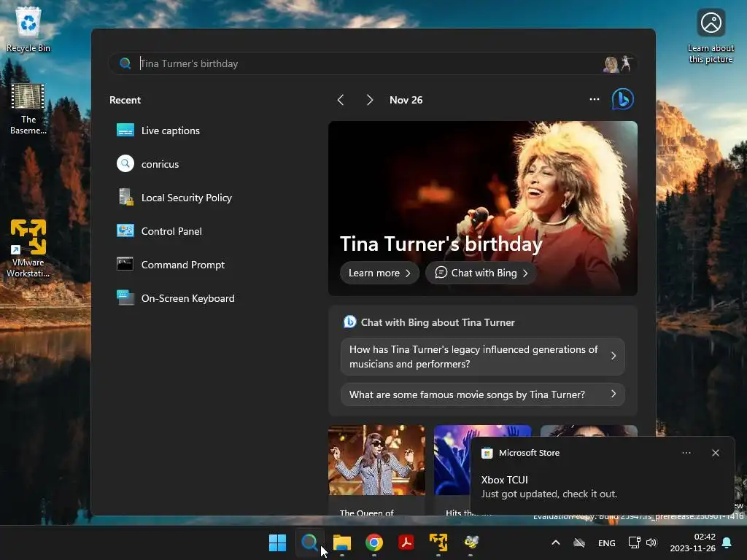Open Microsoft Store notification options menu
This screenshot has height=560, width=747.
(686, 453)
